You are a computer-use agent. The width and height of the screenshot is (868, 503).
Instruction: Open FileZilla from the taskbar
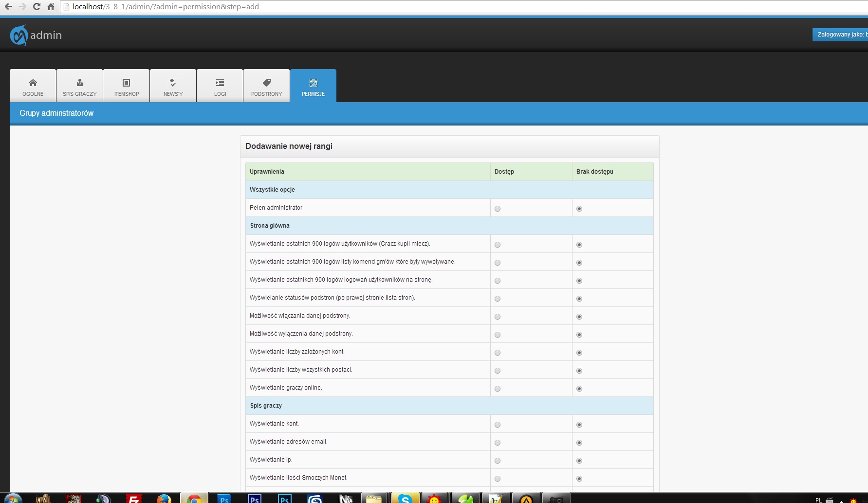click(x=134, y=499)
